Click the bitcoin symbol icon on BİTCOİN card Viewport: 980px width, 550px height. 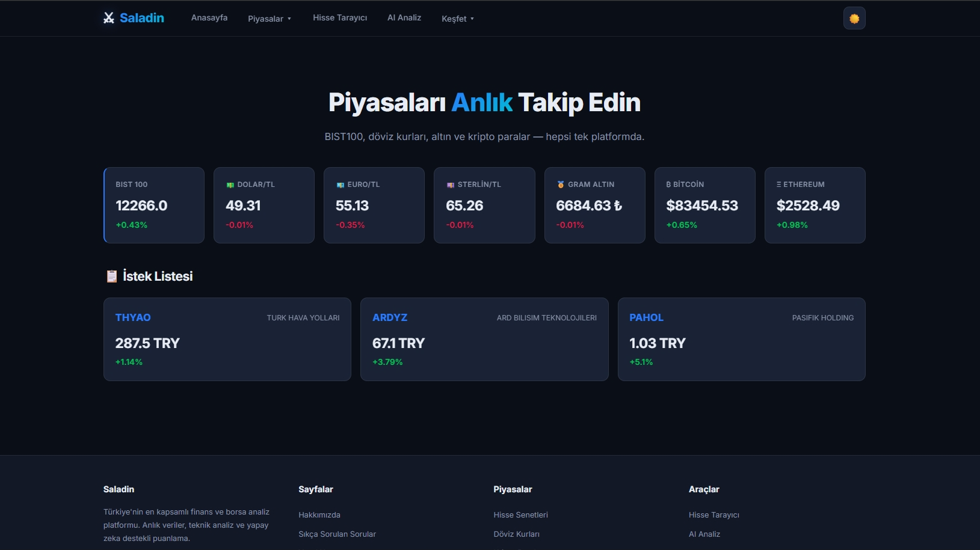[x=668, y=185]
